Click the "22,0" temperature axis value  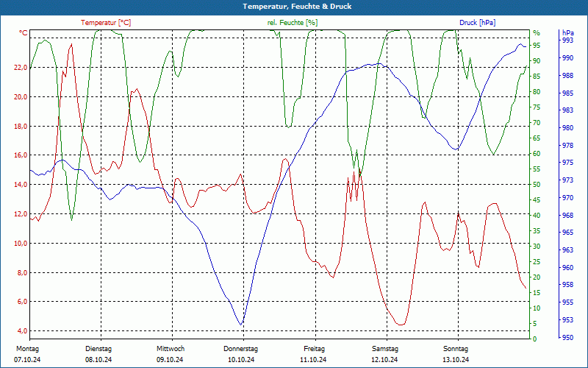[x=21, y=68]
